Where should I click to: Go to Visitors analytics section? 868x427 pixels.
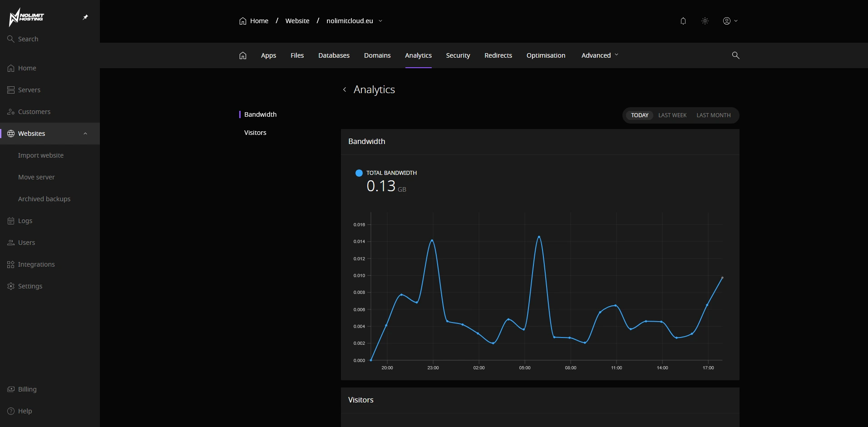255,133
